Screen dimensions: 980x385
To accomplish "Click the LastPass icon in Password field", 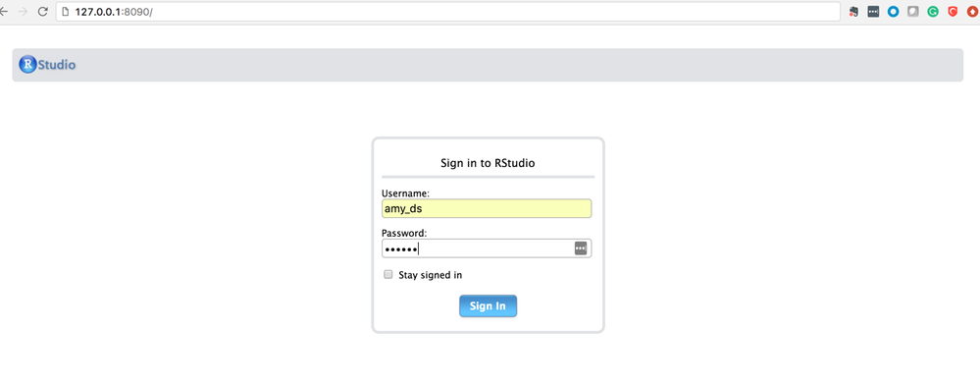I will pos(581,248).
